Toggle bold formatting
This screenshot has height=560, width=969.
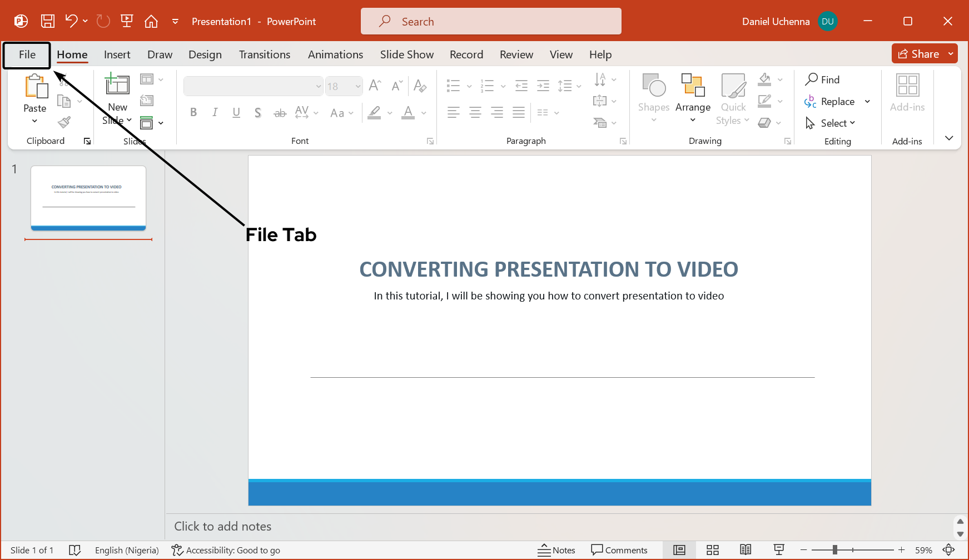[x=193, y=112]
